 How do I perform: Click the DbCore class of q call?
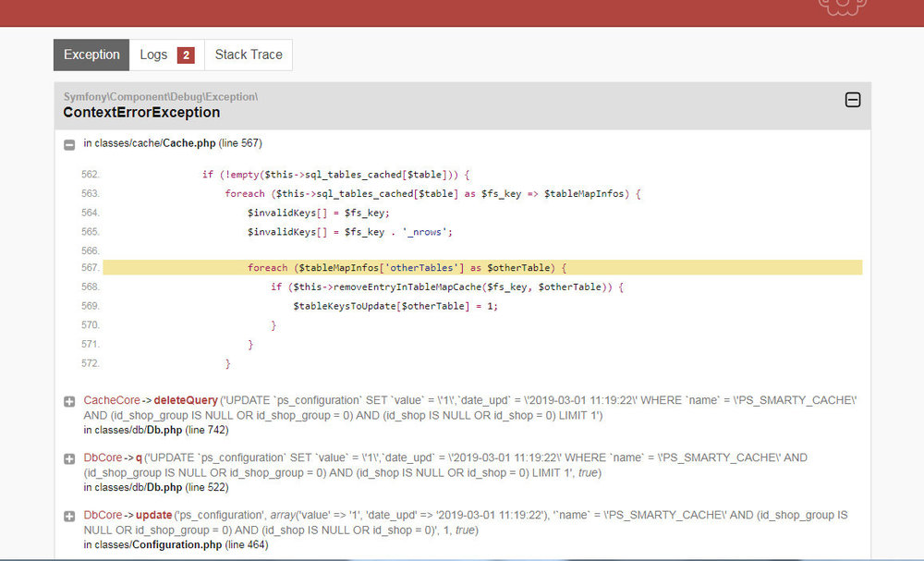tap(103, 457)
